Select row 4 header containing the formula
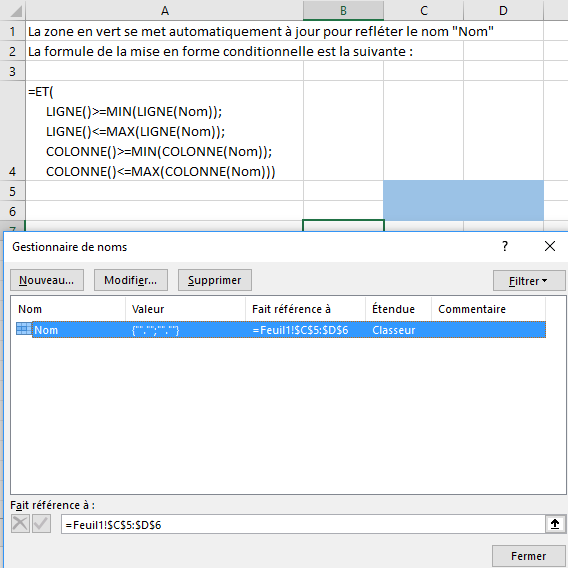 tap(13, 130)
